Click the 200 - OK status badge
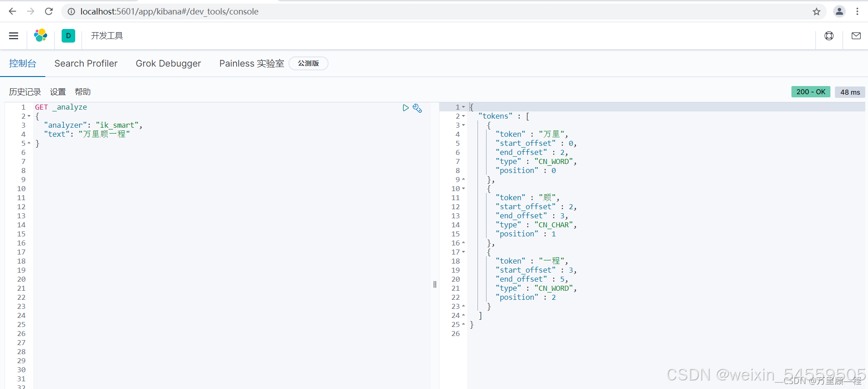This screenshot has height=389, width=868. 811,92
